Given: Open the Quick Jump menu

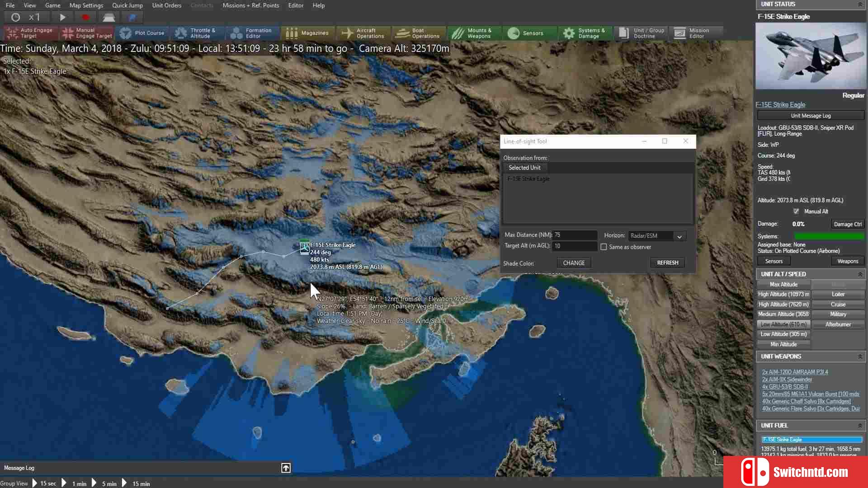Looking at the screenshot, I should (127, 5).
